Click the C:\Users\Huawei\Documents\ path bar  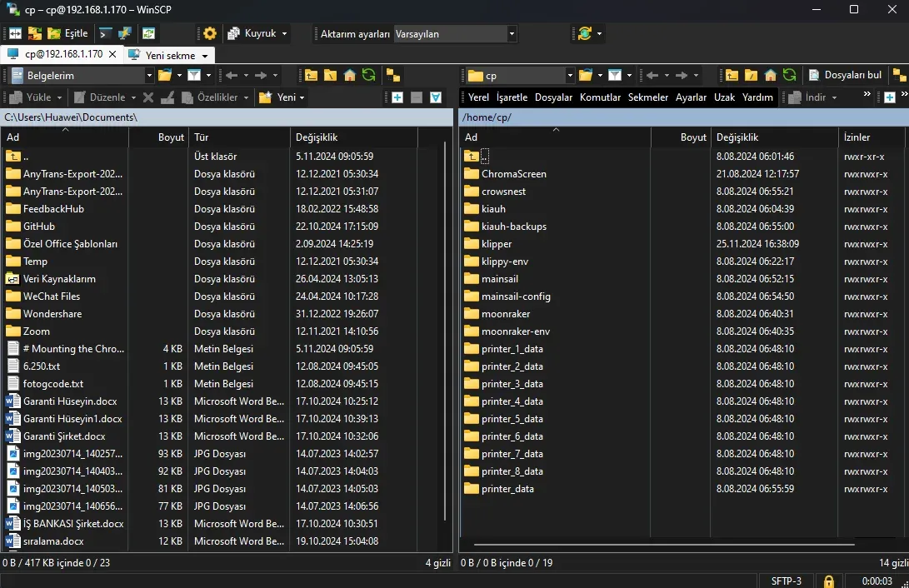pyautogui.click(x=226, y=117)
